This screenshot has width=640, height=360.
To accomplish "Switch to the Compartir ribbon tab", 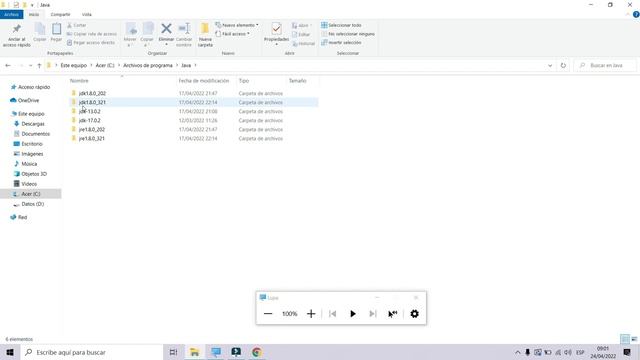I will [60, 15].
